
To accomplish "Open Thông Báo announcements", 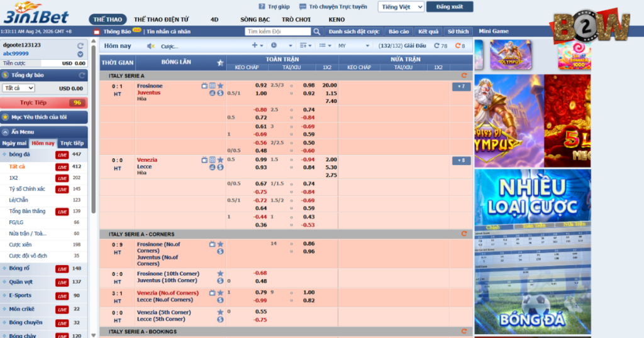I will coord(118,31).
